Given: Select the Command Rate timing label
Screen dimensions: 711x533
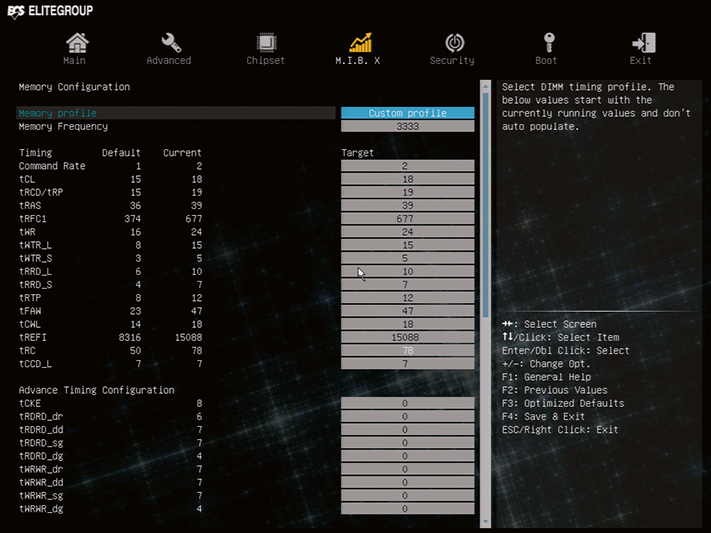Looking at the screenshot, I should (x=52, y=166).
